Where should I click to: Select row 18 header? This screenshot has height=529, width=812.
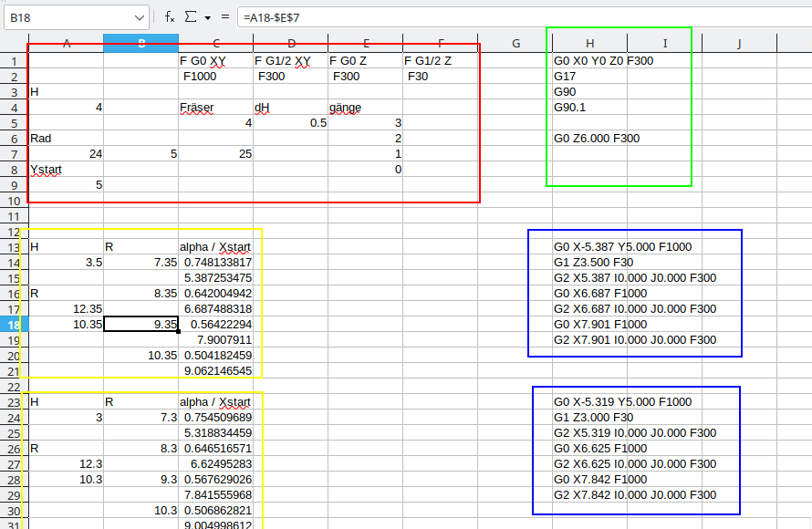[x=14, y=324]
